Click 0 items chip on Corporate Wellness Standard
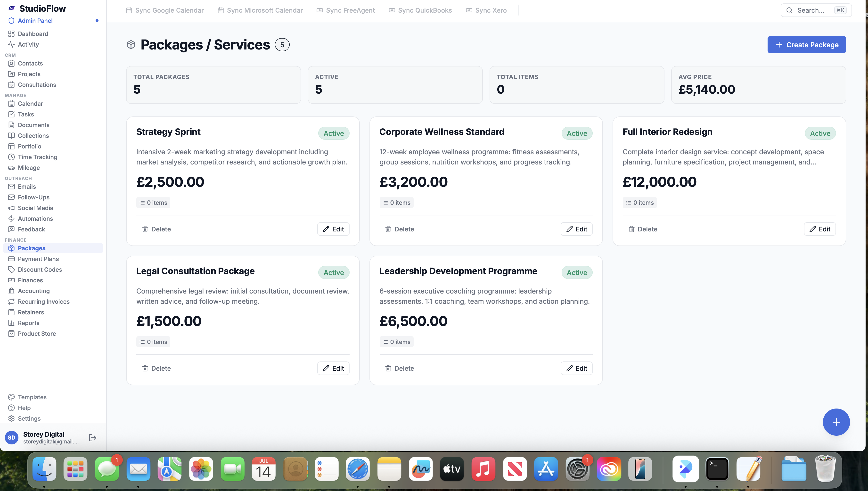The height and width of the screenshot is (491, 868). tap(396, 202)
